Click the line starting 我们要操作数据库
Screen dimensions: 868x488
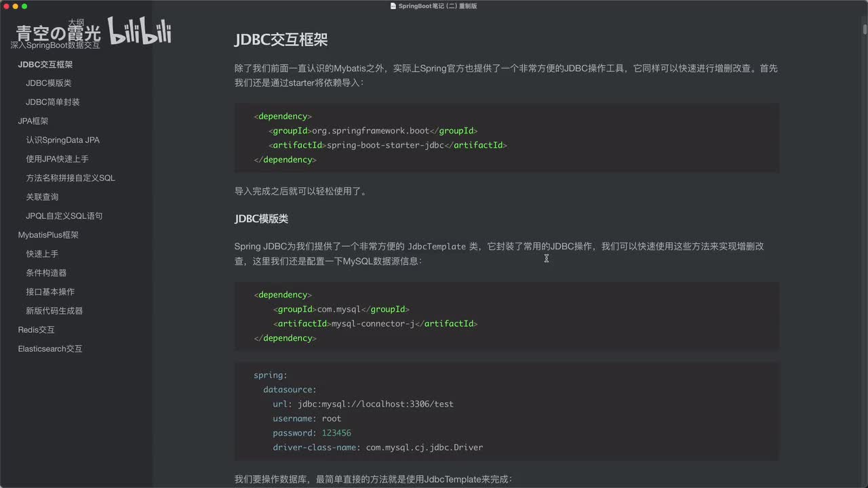pos(374,480)
